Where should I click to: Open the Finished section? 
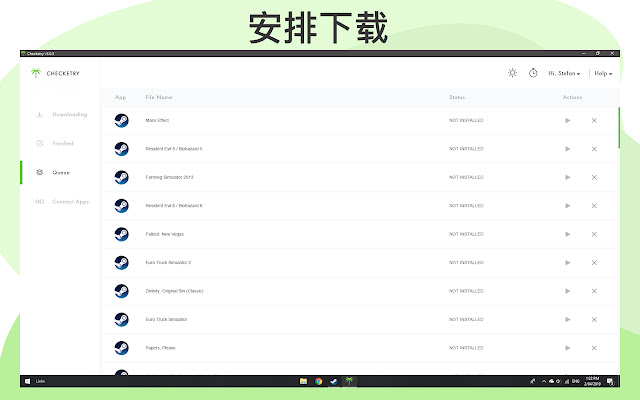point(55,144)
